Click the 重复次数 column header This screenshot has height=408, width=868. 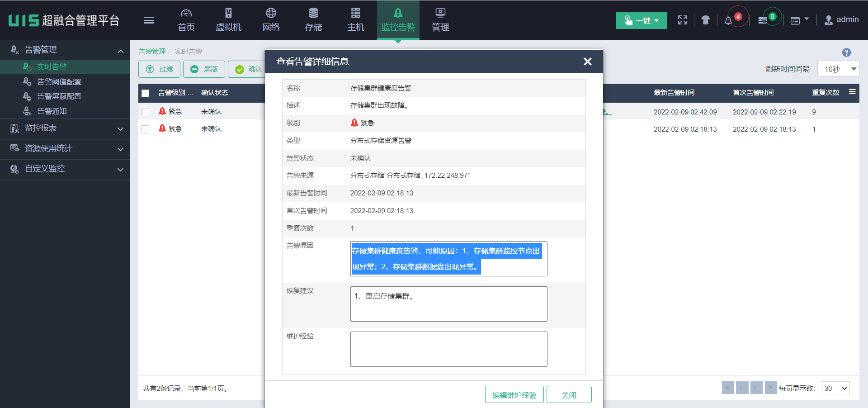point(826,93)
